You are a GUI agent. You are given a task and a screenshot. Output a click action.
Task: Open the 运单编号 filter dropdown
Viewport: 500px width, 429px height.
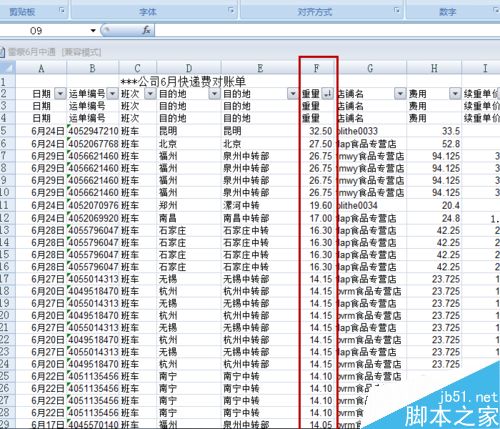click(x=113, y=94)
